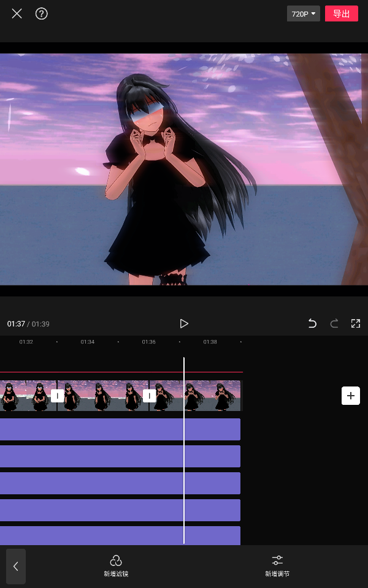Add new clip with plus button
368x588 pixels.
click(350, 396)
